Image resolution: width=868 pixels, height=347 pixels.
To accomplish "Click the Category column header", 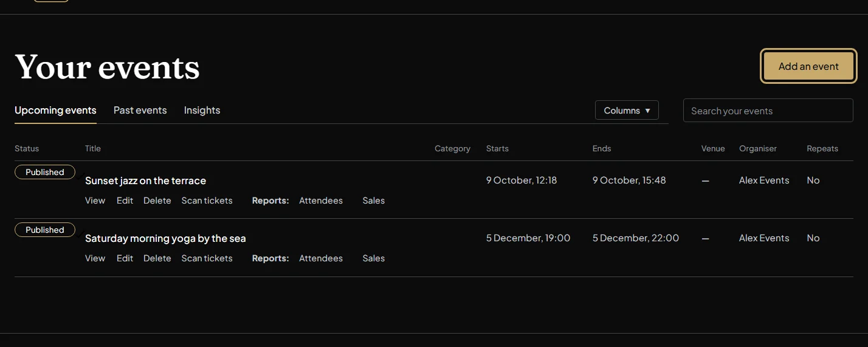I will (452, 148).
